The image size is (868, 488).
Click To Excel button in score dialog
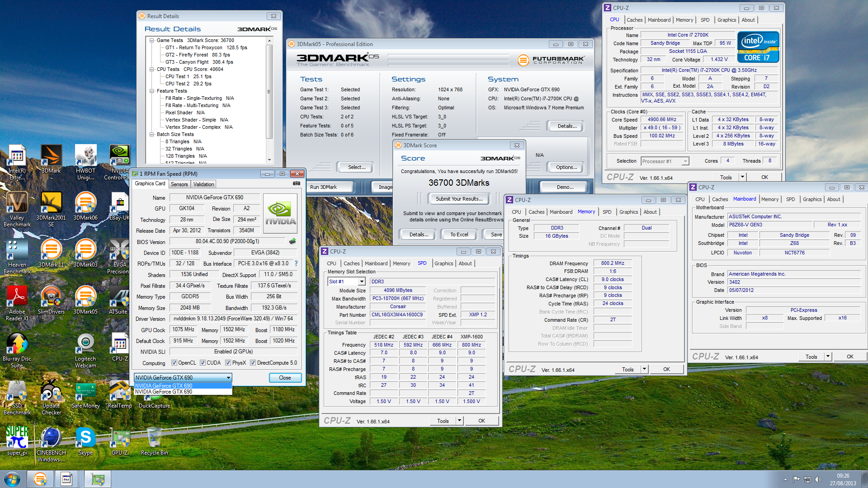click(x=459, y=235)
